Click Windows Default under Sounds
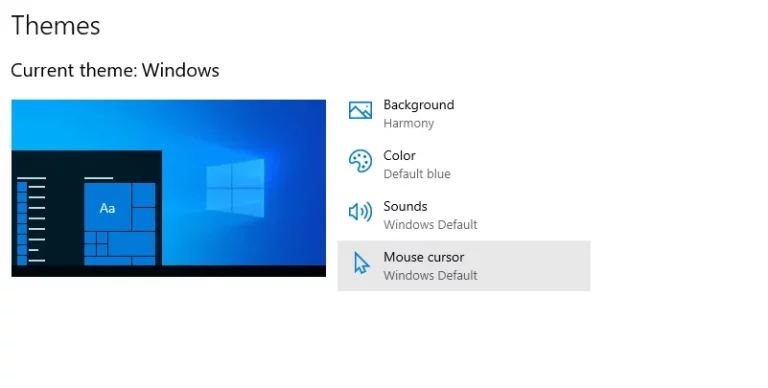768x388 pixels. [430, 225]
